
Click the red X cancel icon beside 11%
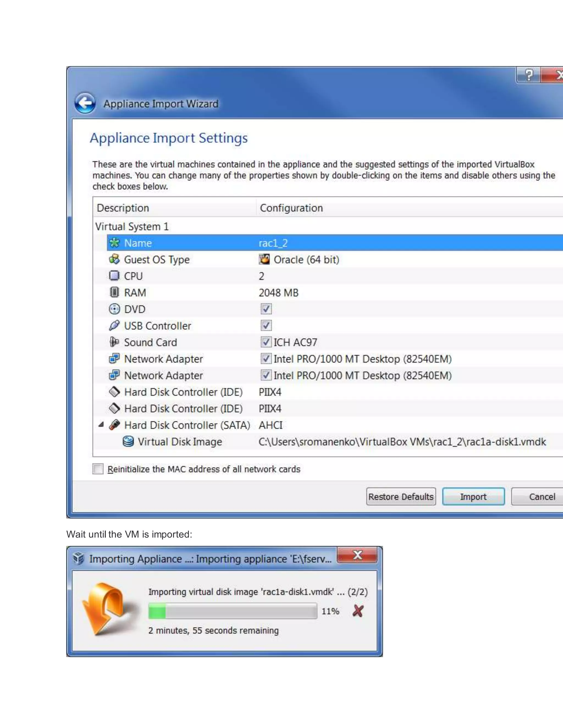tap(358, 611)
